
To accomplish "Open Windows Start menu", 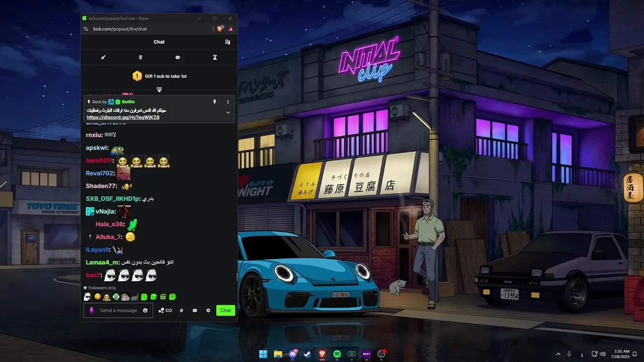I will (263, 354).
